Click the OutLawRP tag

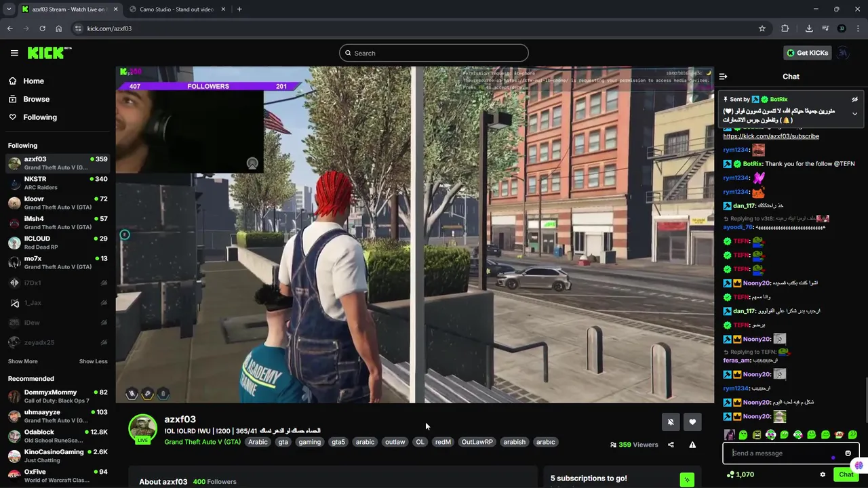click(x=477, y=442)
